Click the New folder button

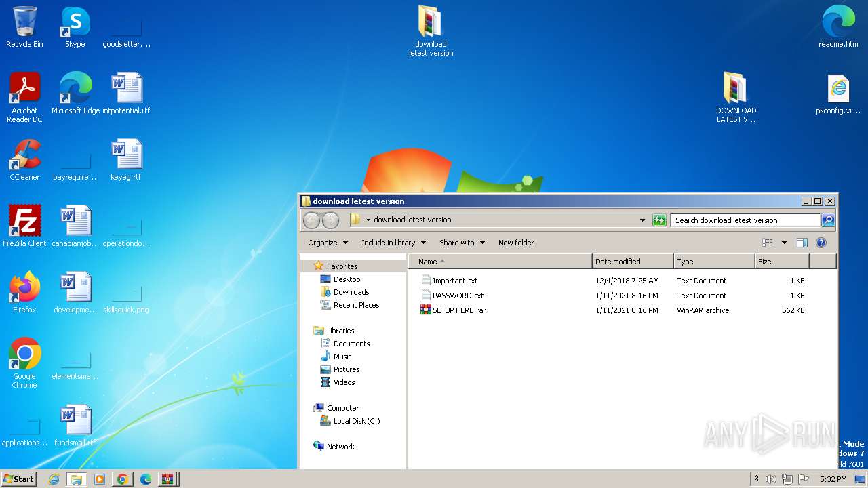516,243
